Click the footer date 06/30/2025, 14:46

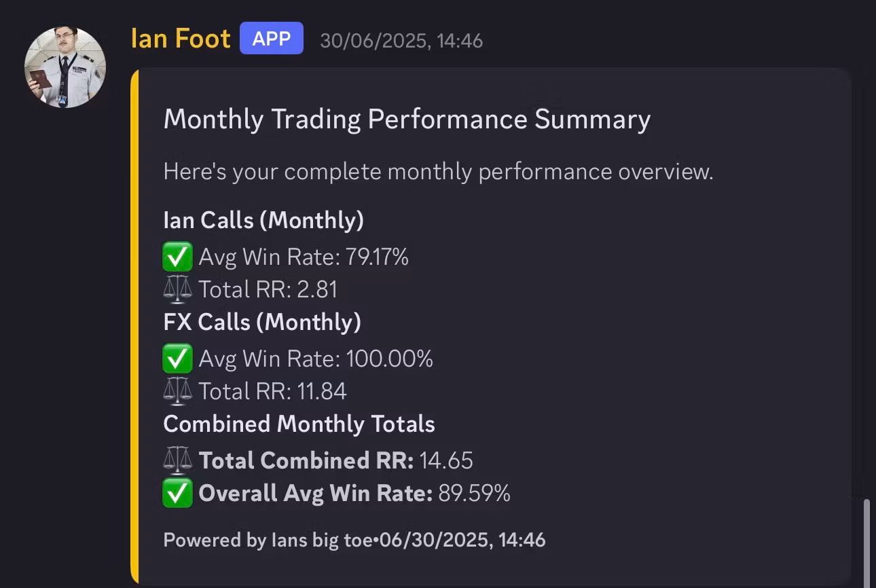tap(462, 540)
